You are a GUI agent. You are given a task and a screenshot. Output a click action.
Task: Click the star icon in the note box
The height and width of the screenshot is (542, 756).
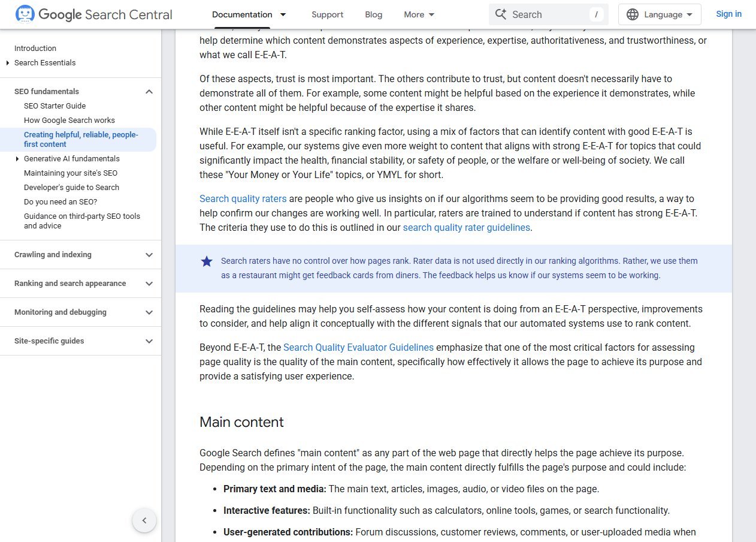207,261
